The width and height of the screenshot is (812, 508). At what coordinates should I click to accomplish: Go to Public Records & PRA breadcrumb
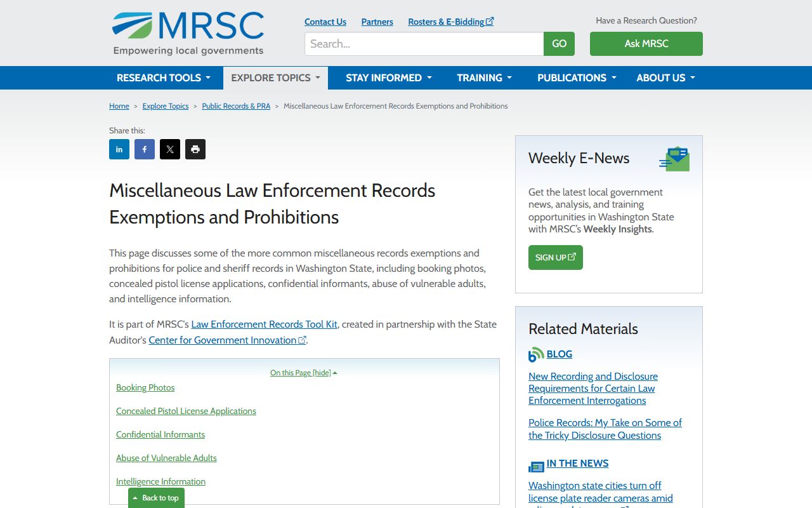(x=236, y=106)
